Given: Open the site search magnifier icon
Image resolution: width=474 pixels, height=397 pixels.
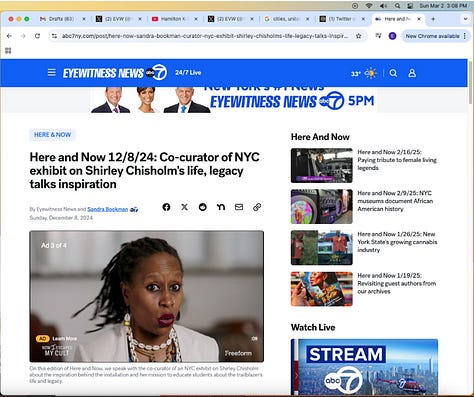Looking at the screenshot, I should (393, 73).
